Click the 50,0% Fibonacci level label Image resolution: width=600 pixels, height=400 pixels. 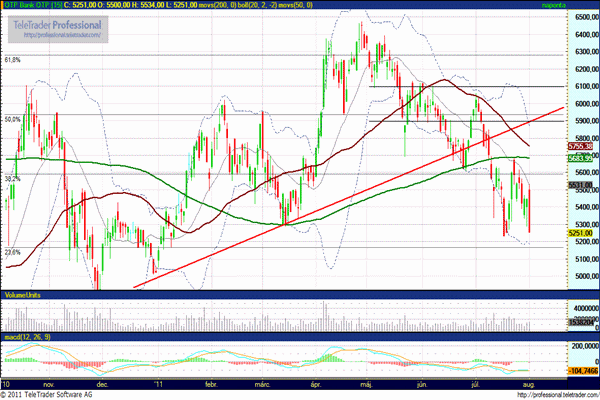(13, 119)
